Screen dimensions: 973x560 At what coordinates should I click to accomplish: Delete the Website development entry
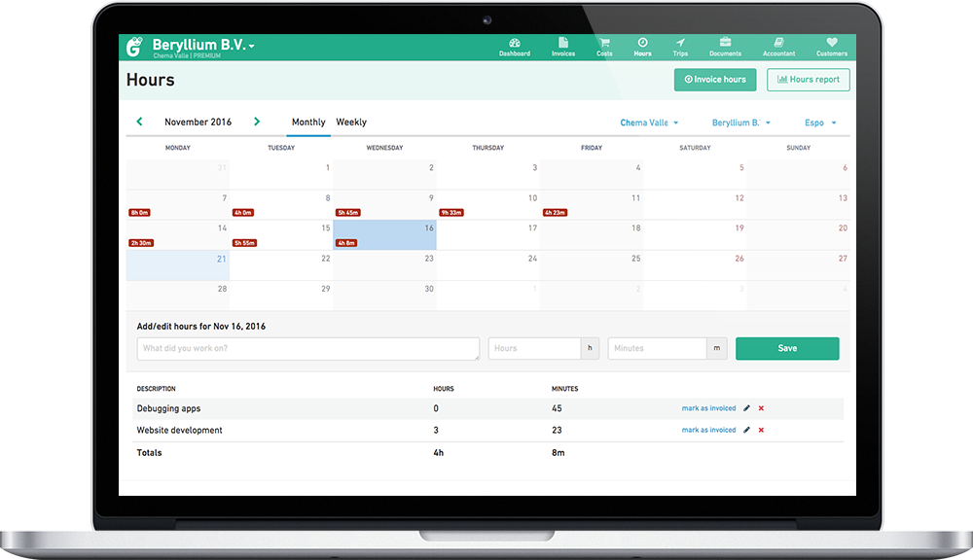pos(761,430)
